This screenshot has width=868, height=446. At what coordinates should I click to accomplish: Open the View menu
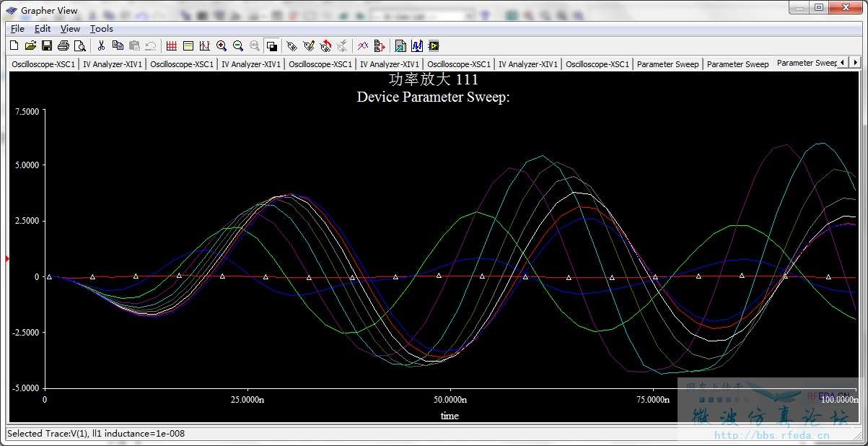(x=70, y=29)
